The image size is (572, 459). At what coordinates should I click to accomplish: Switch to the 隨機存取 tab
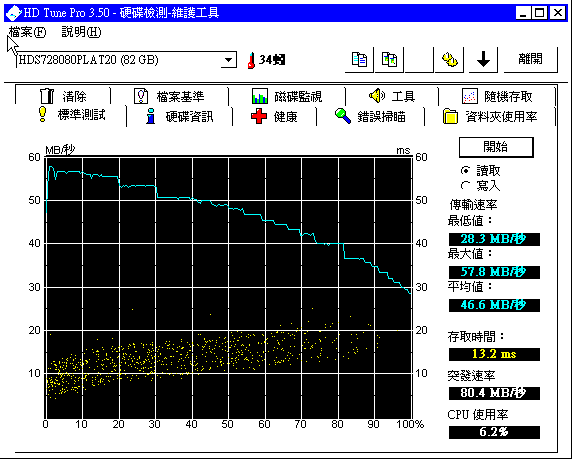[x=497, y=96]
